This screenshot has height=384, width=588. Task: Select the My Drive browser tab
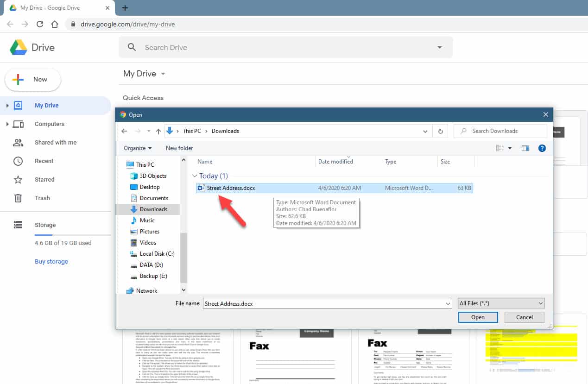pyautogui.click(x=58, y=8)
